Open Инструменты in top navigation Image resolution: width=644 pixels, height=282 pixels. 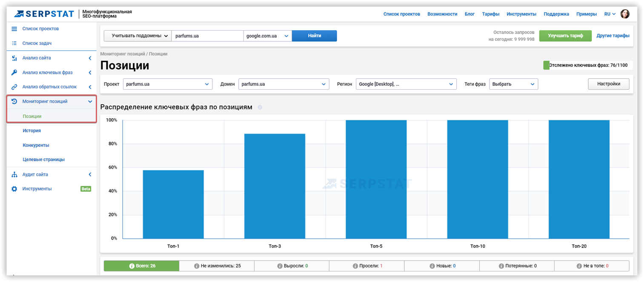coord(521,14)
